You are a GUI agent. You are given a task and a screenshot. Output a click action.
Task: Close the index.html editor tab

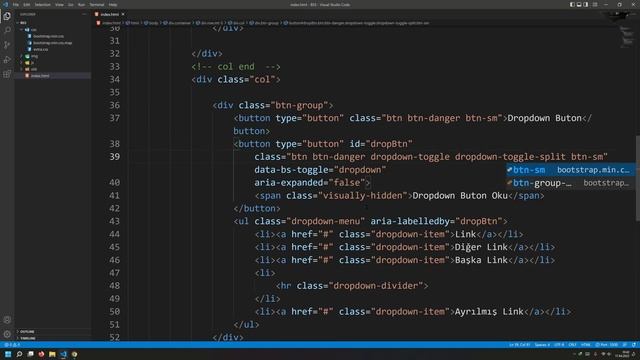(x=123, y=14)
